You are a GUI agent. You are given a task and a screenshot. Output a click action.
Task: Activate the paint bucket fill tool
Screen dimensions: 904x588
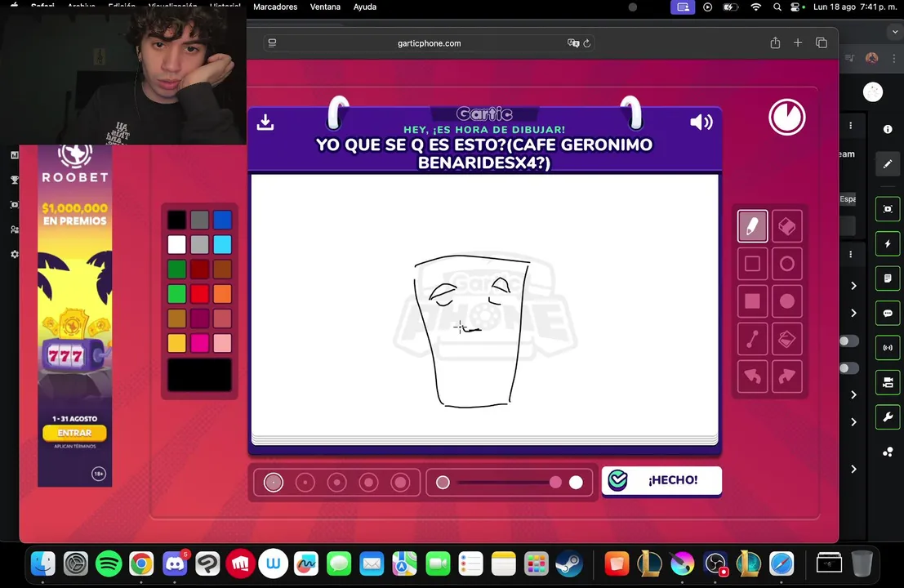tap(787, 339)
